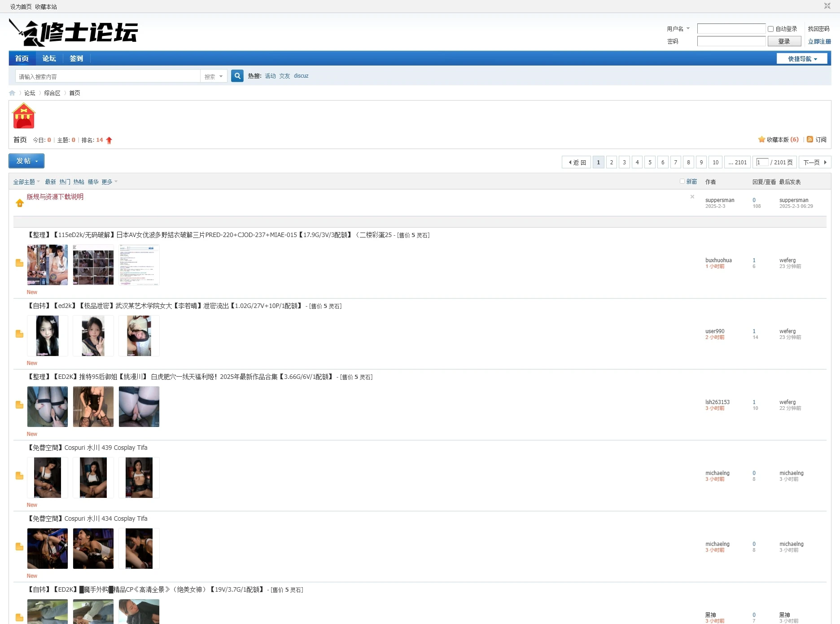Click the star icon to favorite this board
The image size is (840, 624).
[761, 140]
